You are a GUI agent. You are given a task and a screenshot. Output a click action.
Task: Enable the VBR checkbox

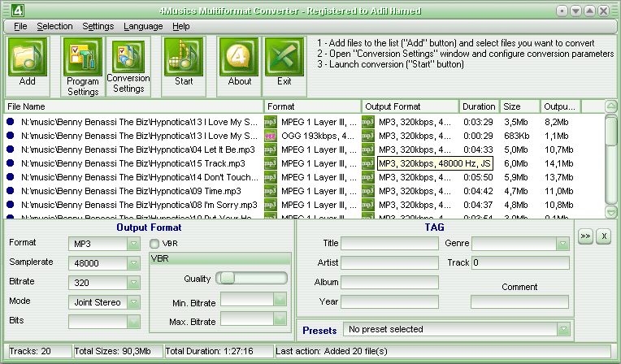(x=154, y=243)
